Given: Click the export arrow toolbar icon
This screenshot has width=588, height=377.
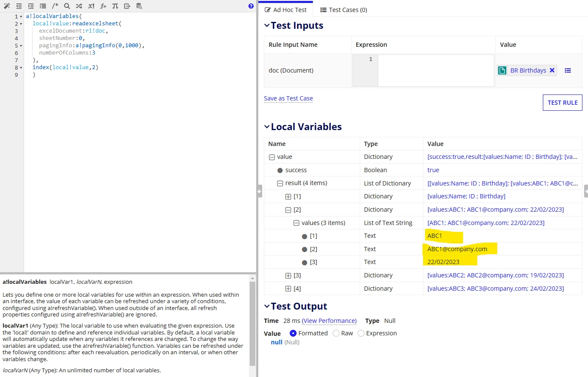Looking at the screenshot, I should 127,6.
